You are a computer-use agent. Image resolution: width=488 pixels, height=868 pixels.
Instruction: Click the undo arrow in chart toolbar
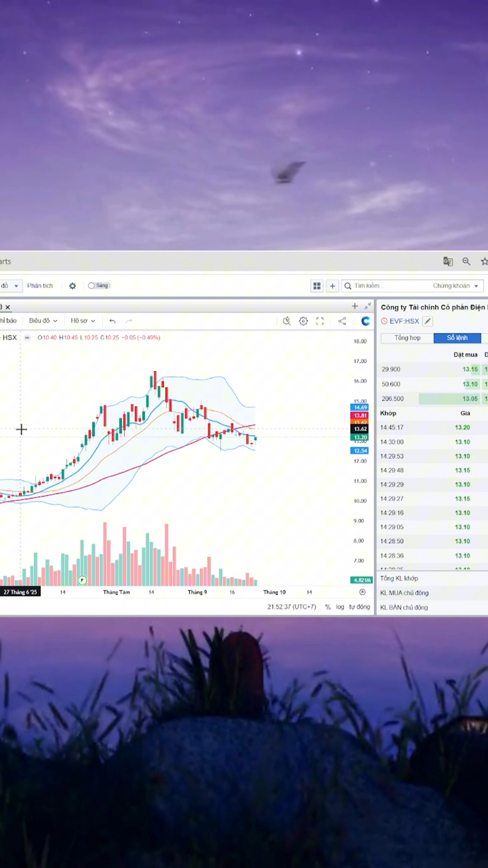[113, 321]
